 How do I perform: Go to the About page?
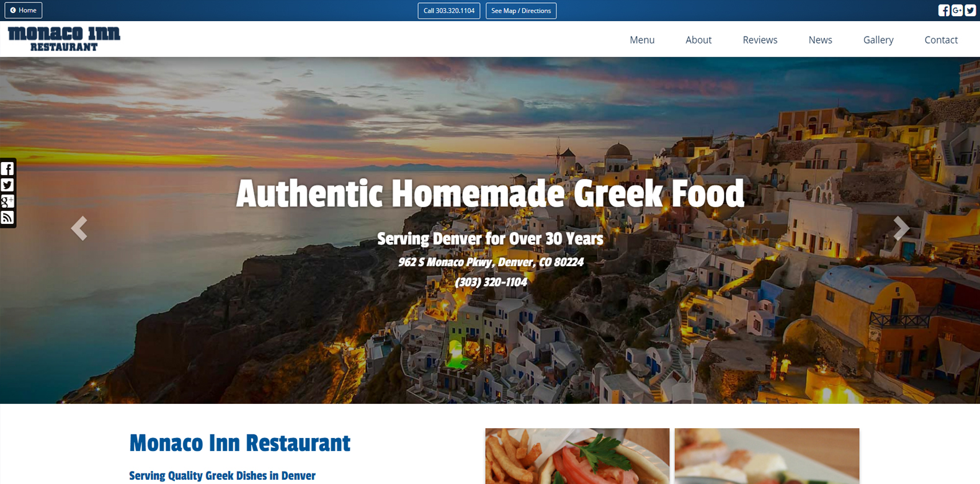click(698, 40)
